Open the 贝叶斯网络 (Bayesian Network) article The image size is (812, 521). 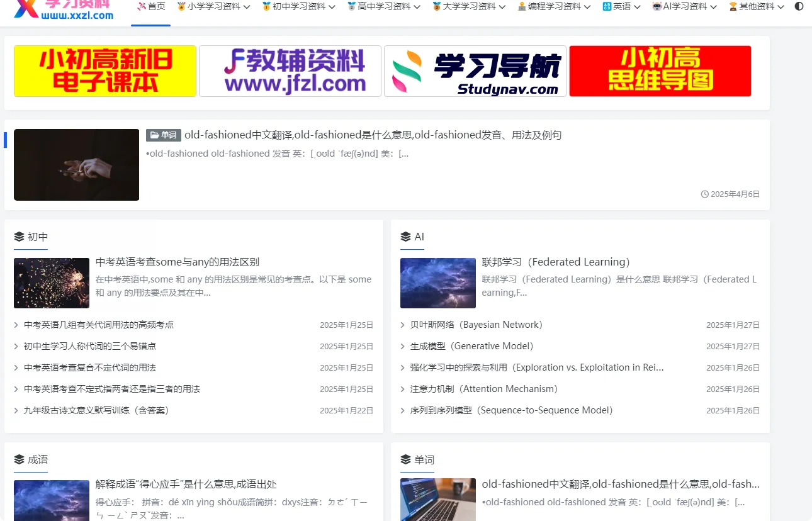point(475,325)
